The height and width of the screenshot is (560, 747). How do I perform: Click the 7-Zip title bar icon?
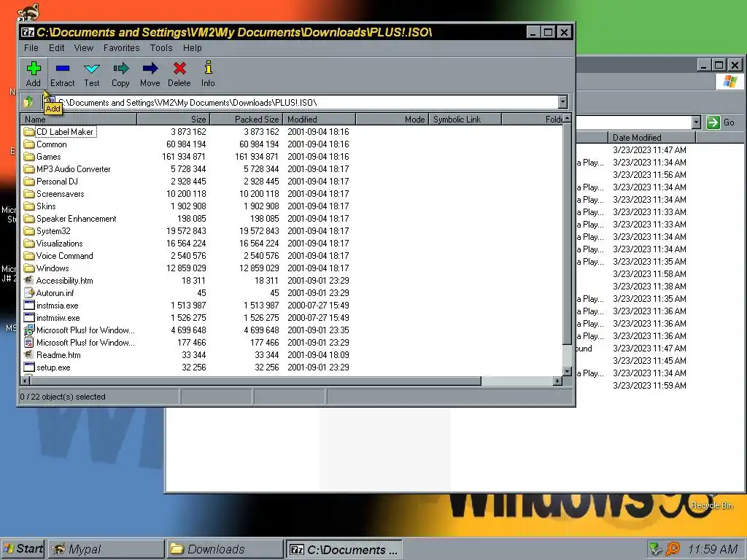pos(28,32)
